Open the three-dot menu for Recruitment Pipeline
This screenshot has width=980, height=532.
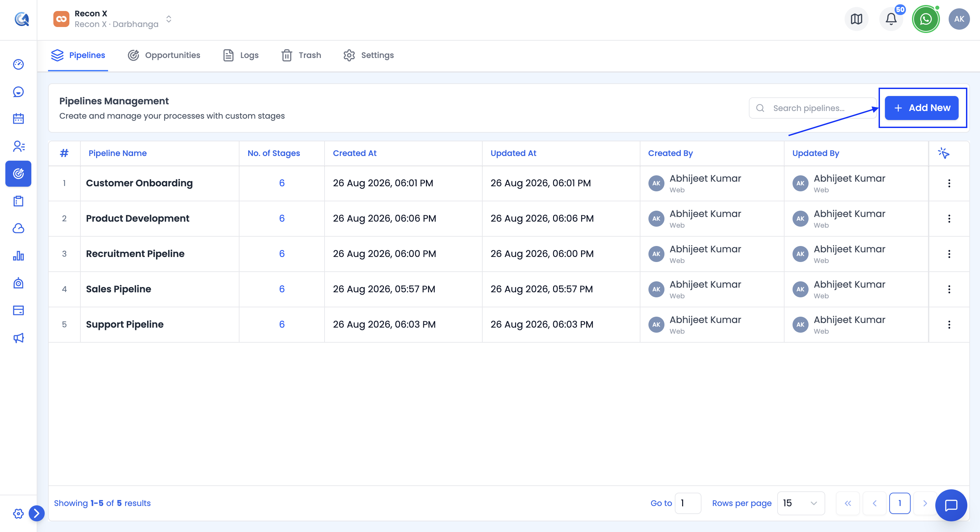pos(949,254)
